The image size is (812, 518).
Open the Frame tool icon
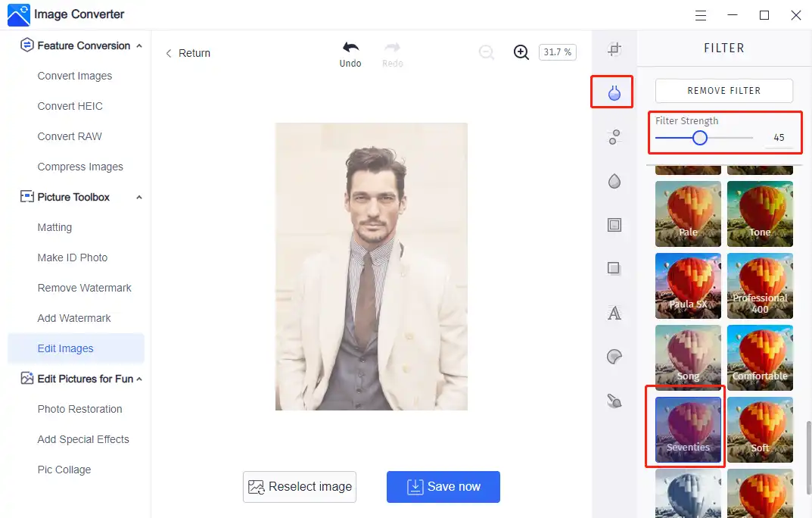click(614, 225)
